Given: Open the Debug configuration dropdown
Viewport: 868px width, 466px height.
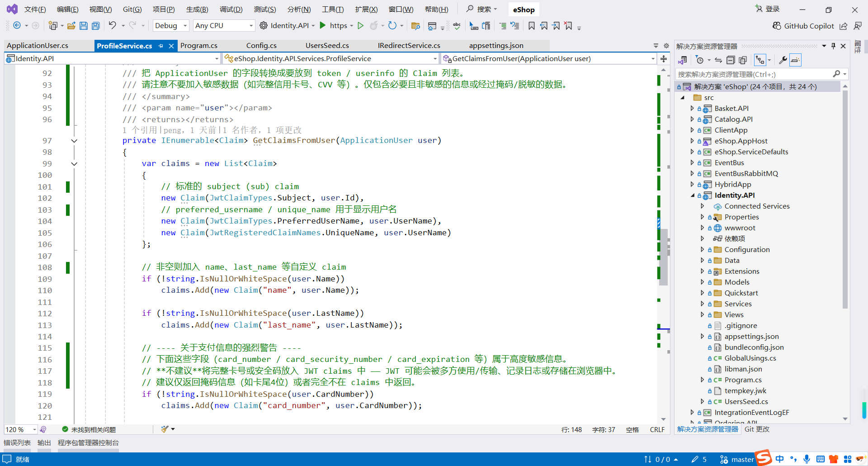Looking at the screenshot, I should click(170, 26).
